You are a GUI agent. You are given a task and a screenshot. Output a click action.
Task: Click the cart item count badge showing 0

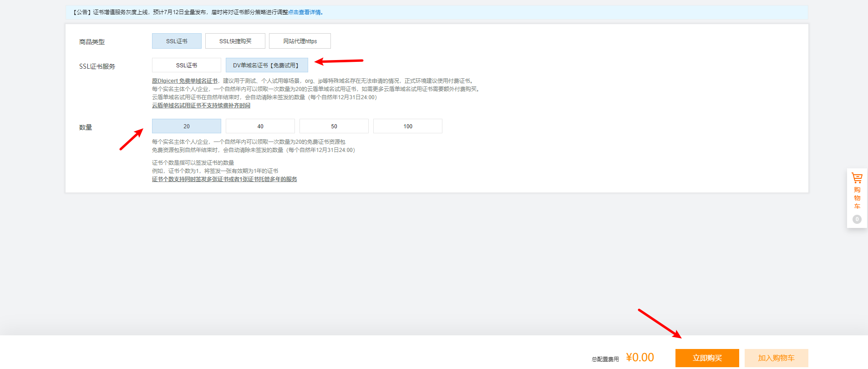[857, 219]
